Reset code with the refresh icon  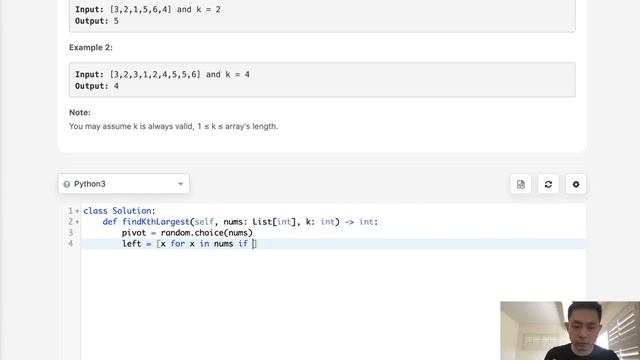click(x=548, y=184)
